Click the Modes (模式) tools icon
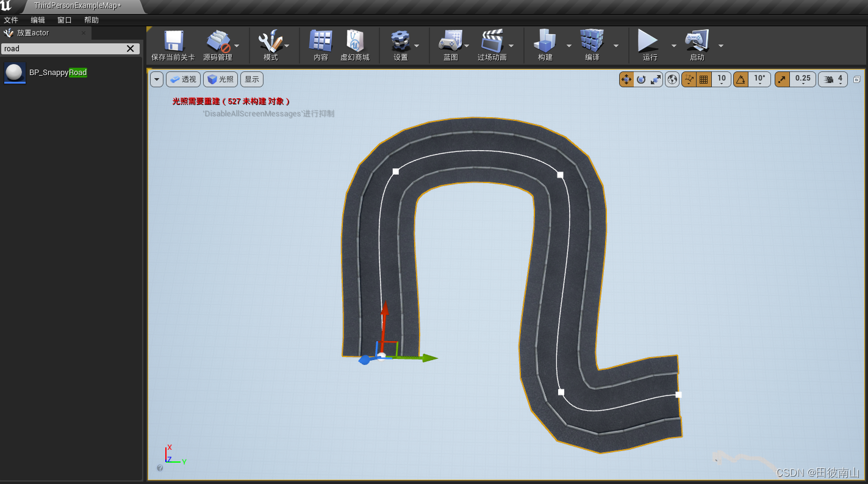868x484 pixels. point(270,42)
